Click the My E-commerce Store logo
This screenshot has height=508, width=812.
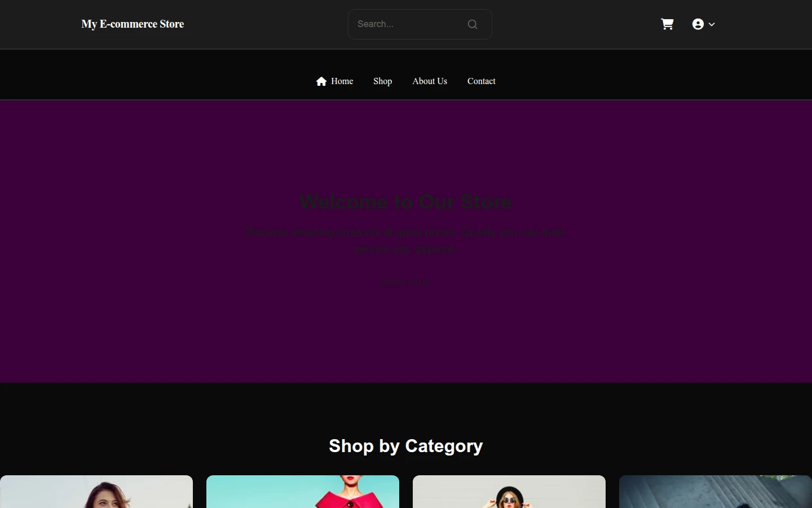[x=133, y=24]
